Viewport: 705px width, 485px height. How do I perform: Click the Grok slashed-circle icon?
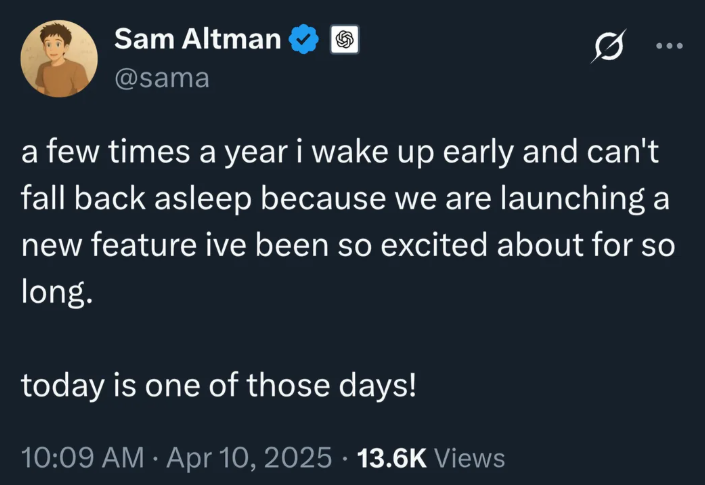tap(609, 45)
